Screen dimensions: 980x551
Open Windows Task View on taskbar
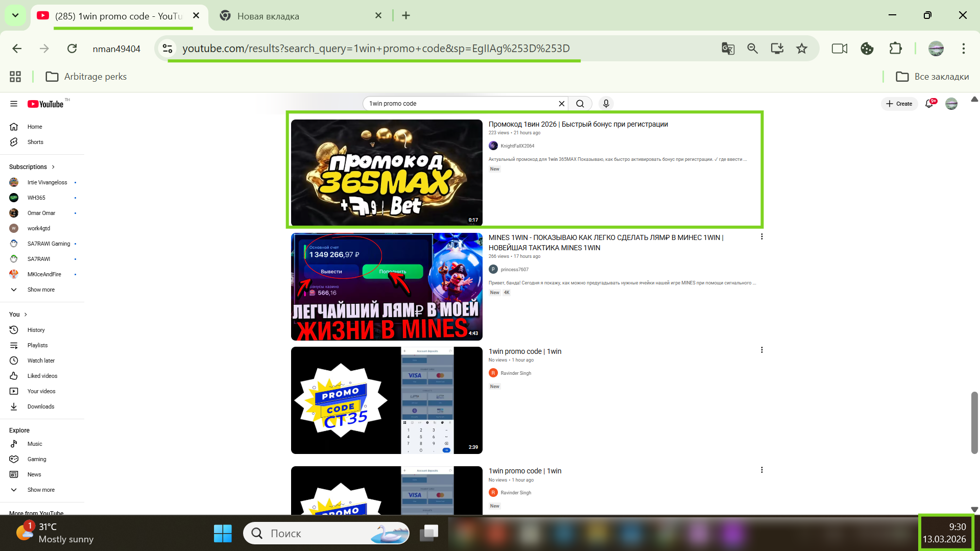point(429,533)
